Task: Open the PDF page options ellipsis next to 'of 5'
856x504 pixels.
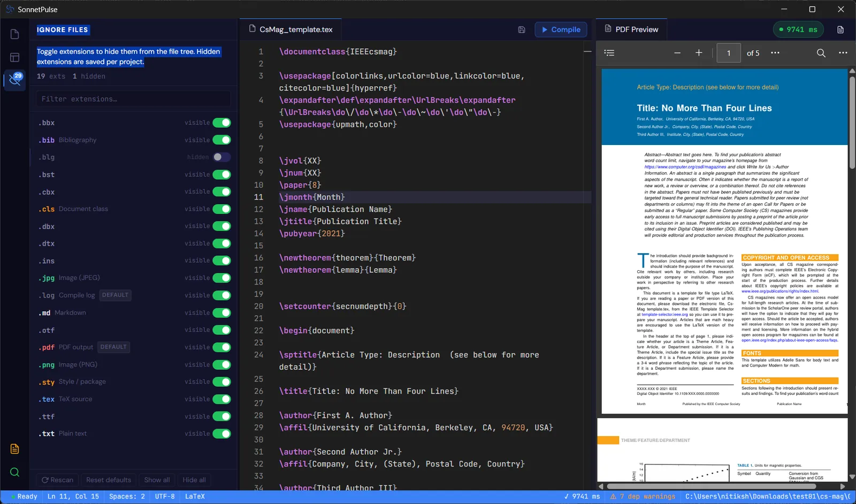Action: pyautogui.click(x=775, y=53)
